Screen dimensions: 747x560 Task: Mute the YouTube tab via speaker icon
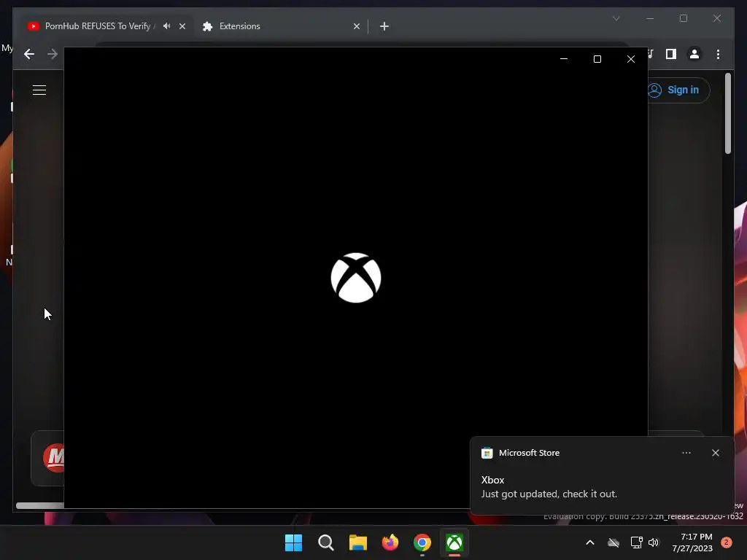point(166,26)
